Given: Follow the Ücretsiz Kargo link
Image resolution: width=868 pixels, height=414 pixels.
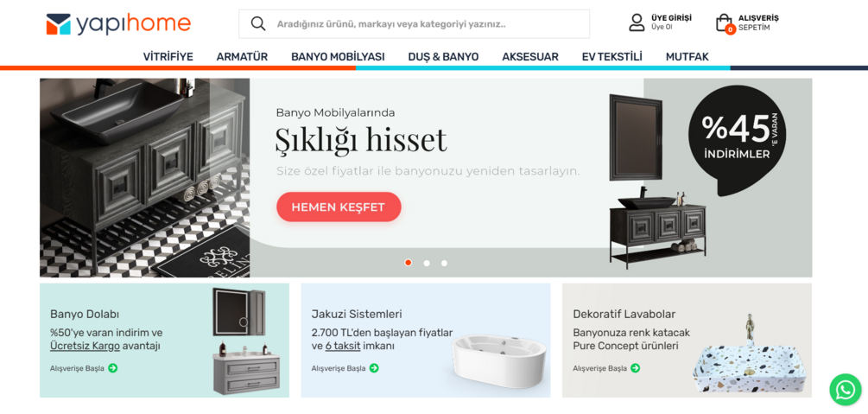Looking at the screenshot, I should tap(85, 347).
